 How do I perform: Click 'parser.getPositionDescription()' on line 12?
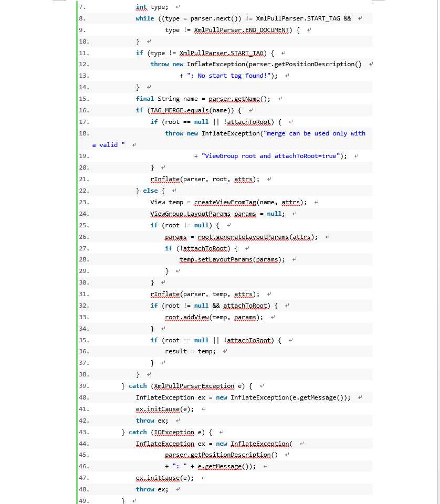pyautogui.click(x=305, y=64)
